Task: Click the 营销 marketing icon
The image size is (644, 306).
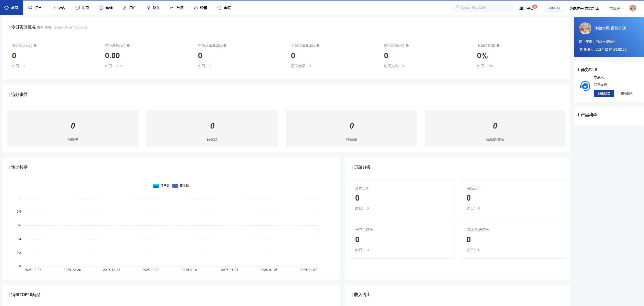Action: pos(101,8)
